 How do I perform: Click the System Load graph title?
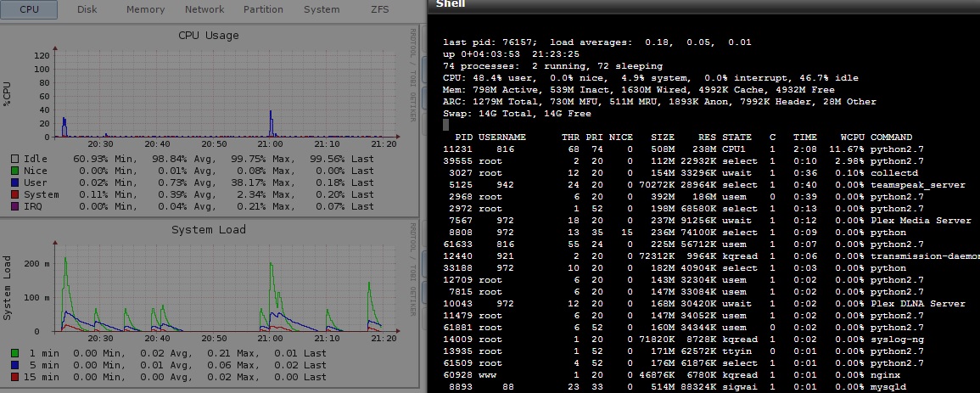click(x=208, y=230)
